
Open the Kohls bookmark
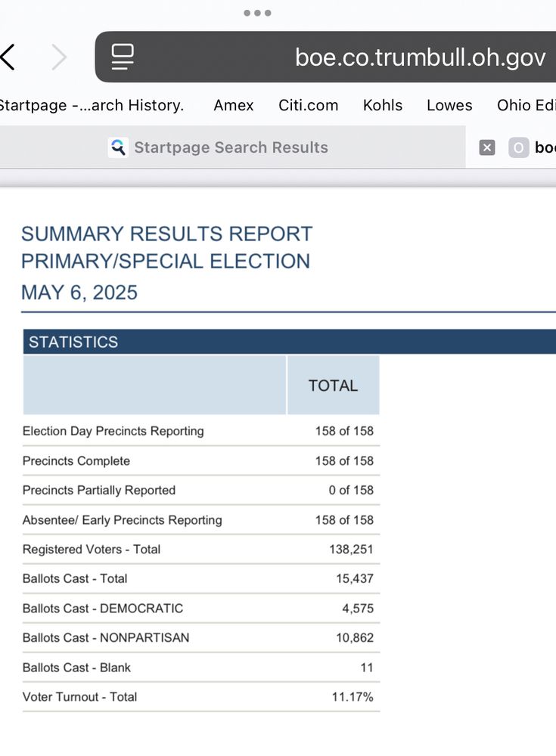point(383,105)
